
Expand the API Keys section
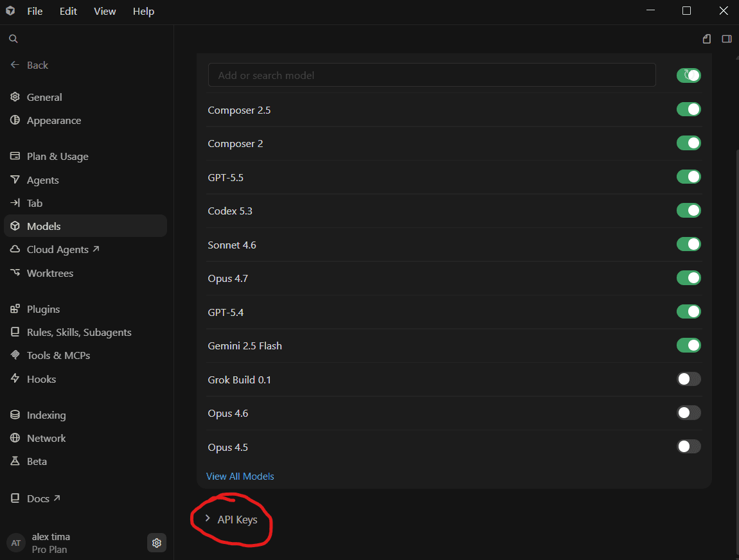click(232, 520)
